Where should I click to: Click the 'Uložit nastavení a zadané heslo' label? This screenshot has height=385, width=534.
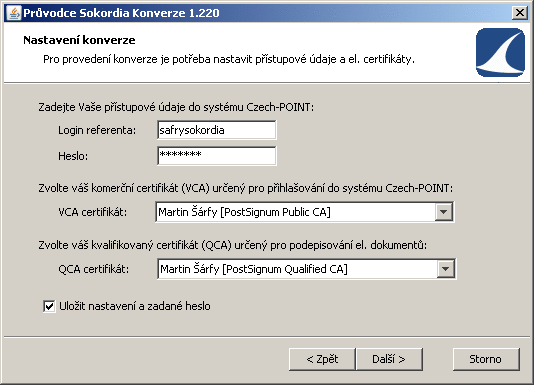[x=135, y=306]
